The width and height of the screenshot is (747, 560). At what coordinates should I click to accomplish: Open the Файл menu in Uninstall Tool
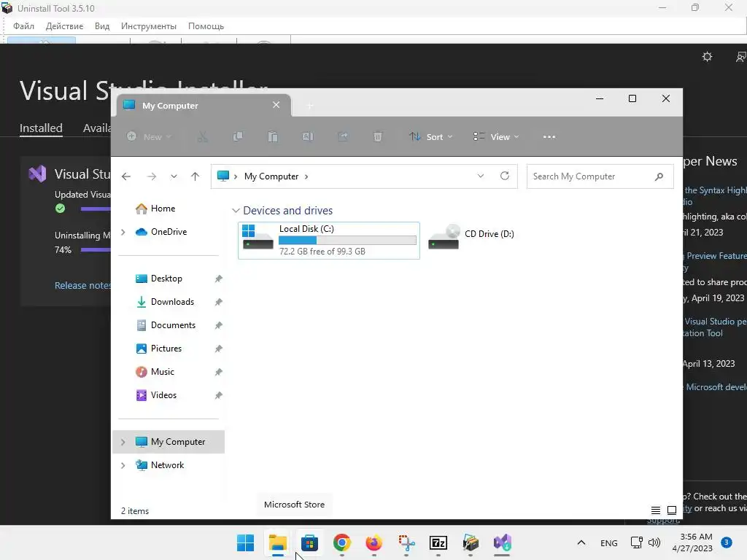click(x=23, y=26)
